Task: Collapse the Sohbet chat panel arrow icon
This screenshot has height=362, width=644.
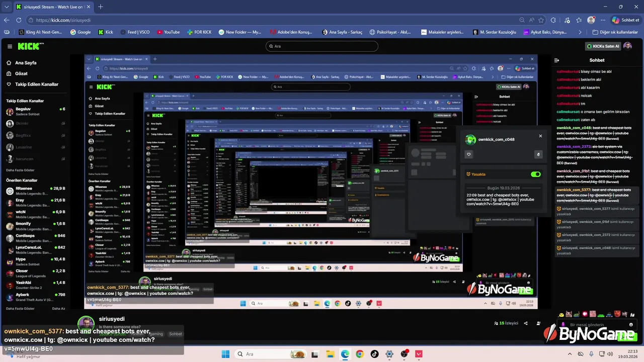Action: tap(556, 60)
